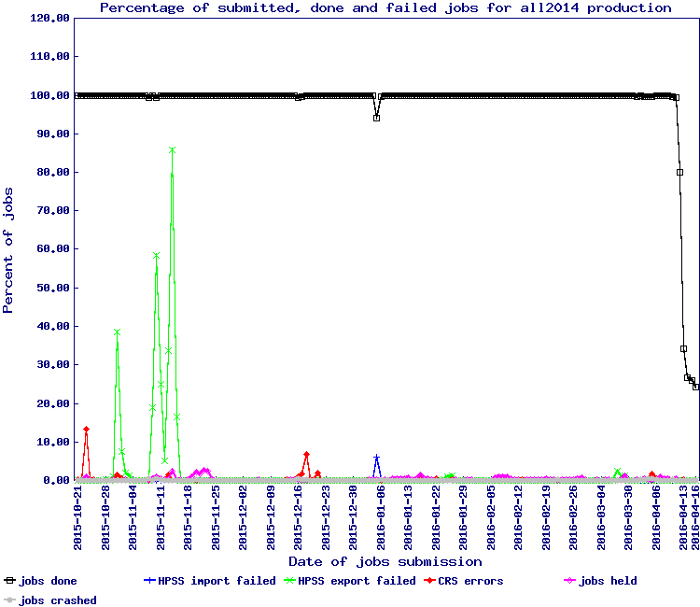Click the 2016-04-13 date label
700x607 pixels.
click(683, 518)
